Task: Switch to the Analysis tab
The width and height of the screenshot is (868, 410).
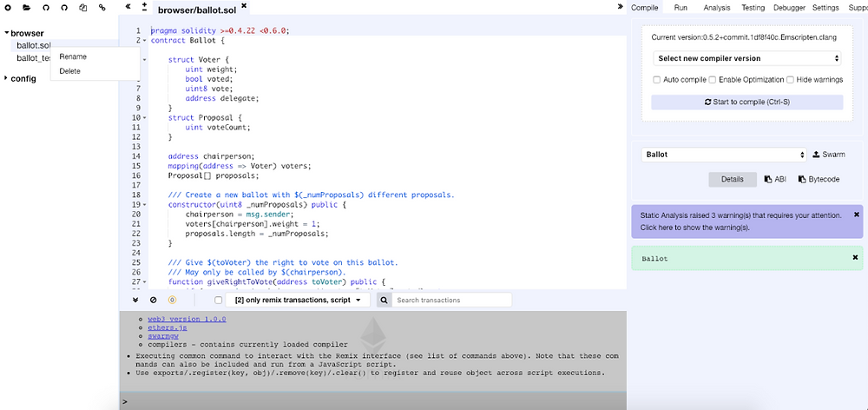Action: [x=716, y=8]
